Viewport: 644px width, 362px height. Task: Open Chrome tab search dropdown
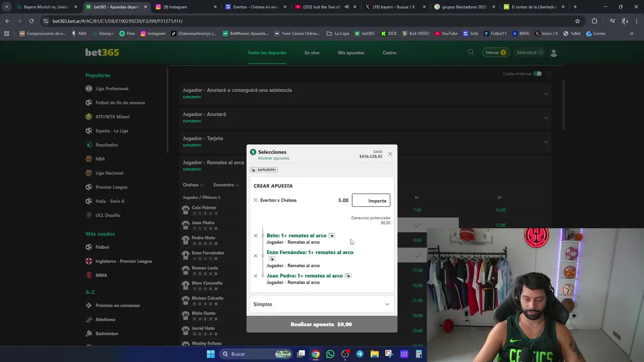(x=7, y=7)
